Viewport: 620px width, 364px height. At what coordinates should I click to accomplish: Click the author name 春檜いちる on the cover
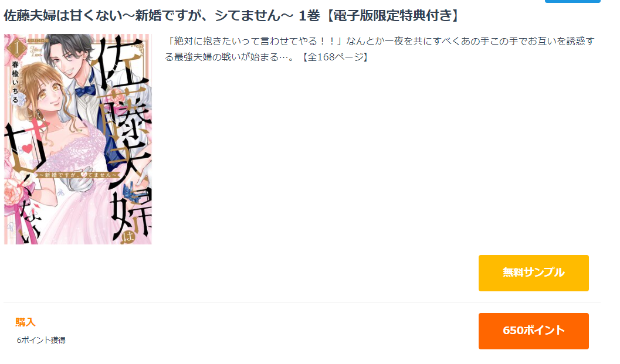coord(15,82)
